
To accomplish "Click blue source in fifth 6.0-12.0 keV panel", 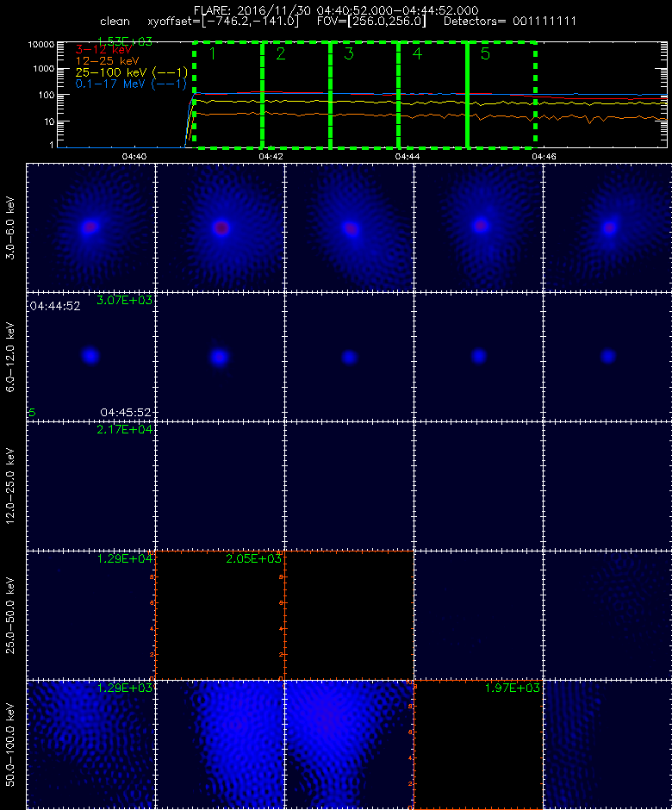I will click(608, 356).
